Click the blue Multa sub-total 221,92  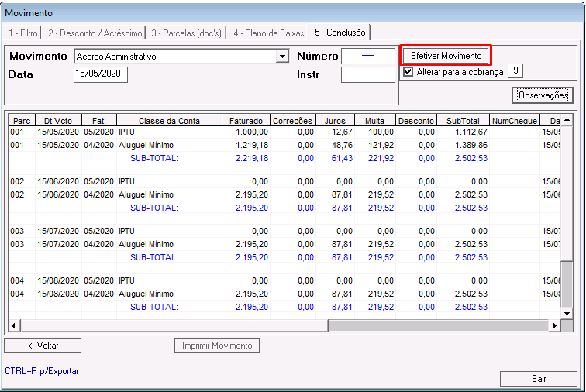click(381, 158)
